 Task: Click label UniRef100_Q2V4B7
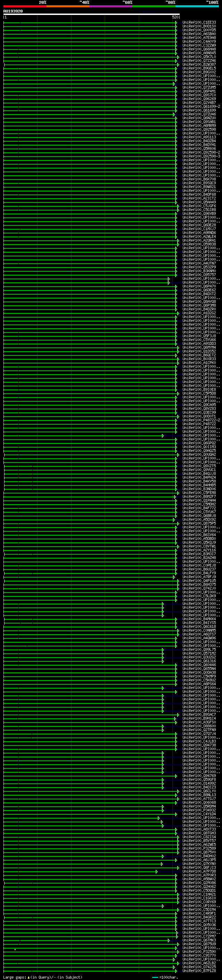[199, 103]
